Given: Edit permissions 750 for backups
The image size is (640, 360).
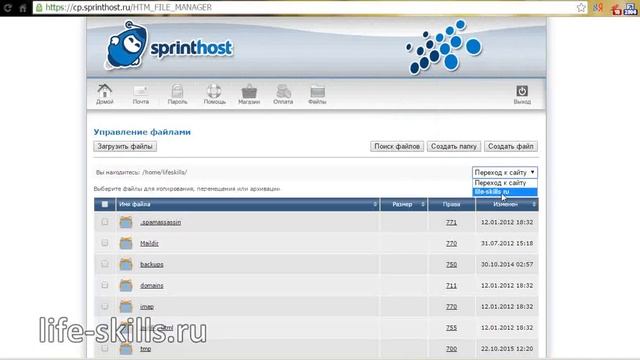Looking at the screenshot, I should click(451, 264).
